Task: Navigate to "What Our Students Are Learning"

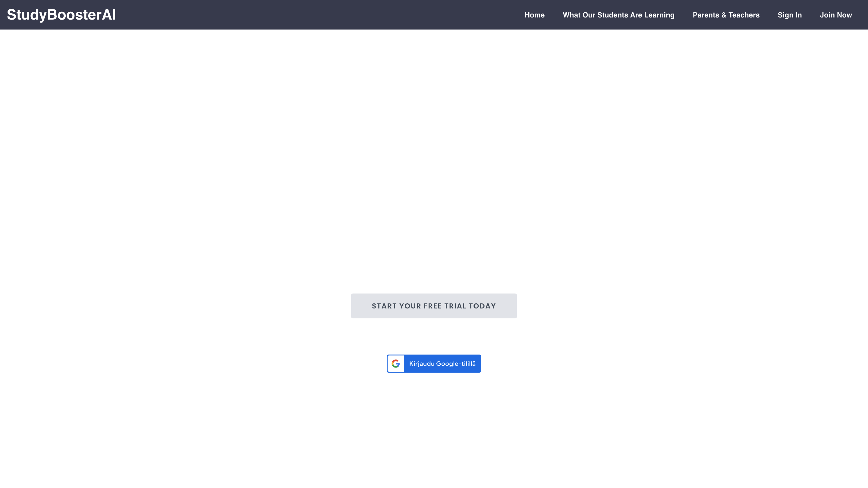Action: tap(618, 15)
